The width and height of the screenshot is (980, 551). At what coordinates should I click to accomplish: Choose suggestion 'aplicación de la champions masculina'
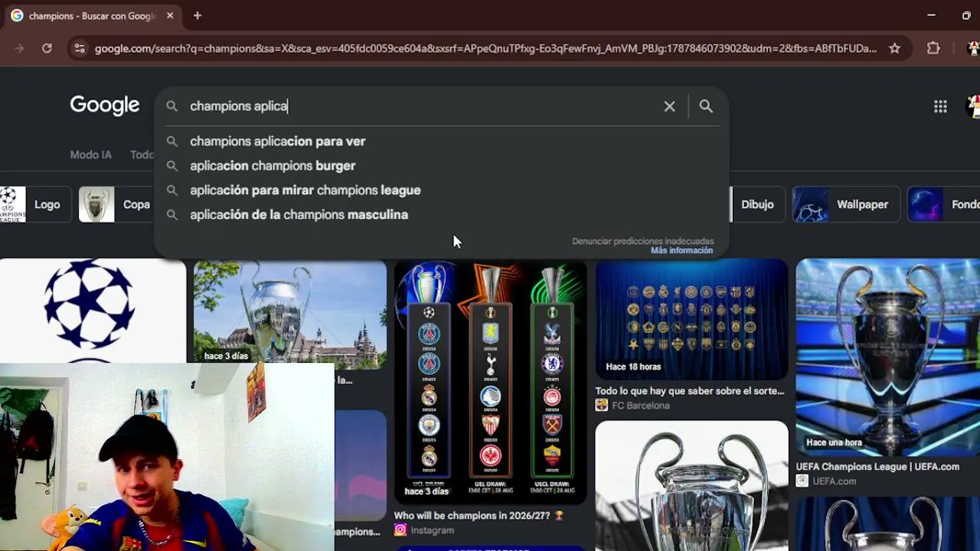tap(440, 215)
